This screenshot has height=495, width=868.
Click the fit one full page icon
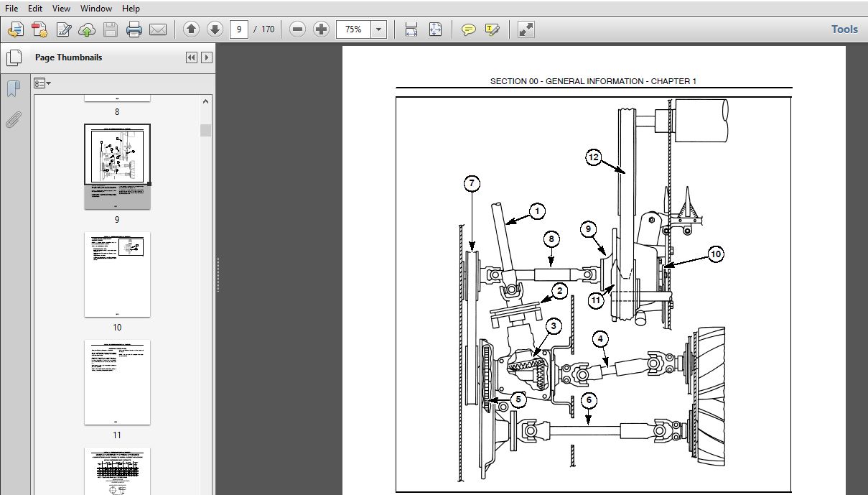pyautogui.click(x=435, y=29)
